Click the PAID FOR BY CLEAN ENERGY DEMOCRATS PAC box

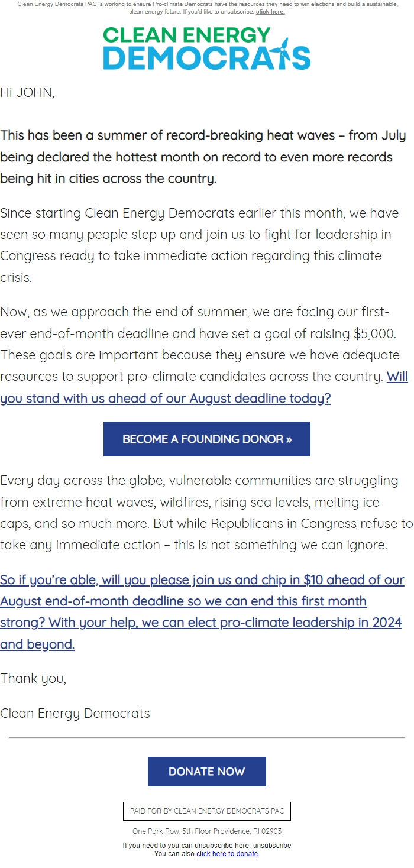point(206,811)
